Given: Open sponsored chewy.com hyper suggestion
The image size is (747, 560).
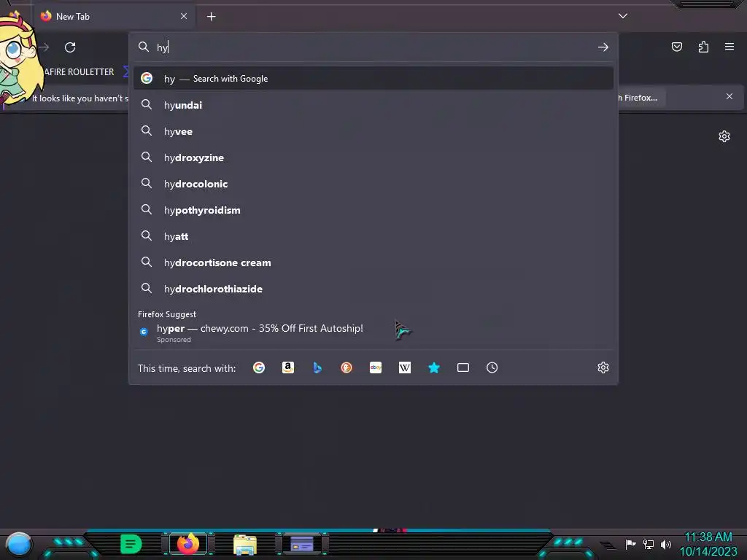Looking at the screenshot, I should pos(373,332).
